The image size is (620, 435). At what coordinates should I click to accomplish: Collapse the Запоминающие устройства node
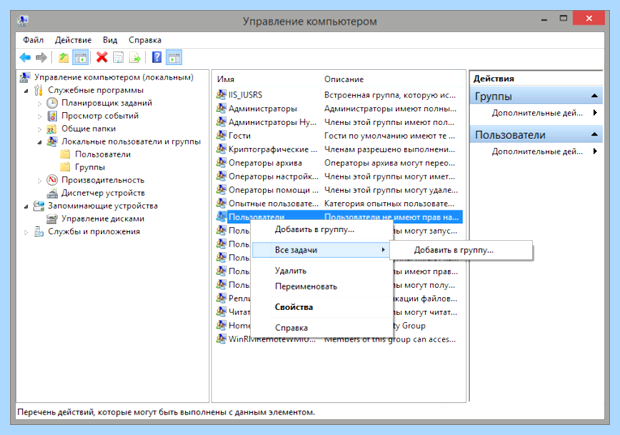point(26,206)
